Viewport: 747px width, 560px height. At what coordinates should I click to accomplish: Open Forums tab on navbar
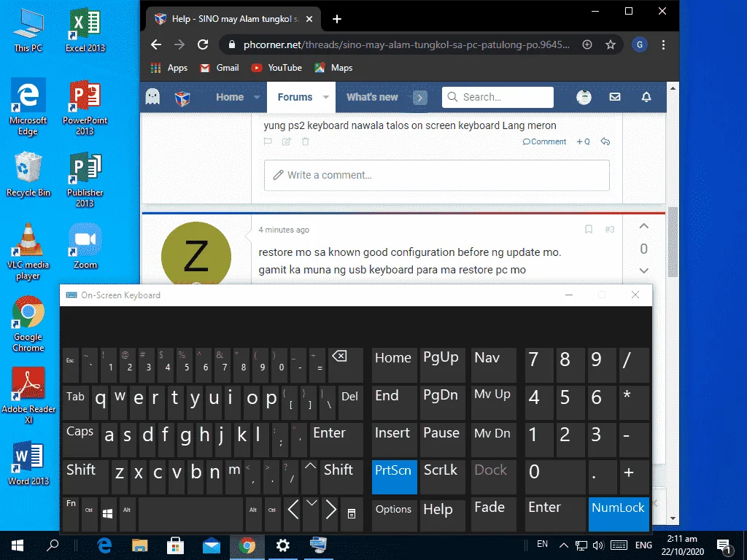click(x=295, y=97)
